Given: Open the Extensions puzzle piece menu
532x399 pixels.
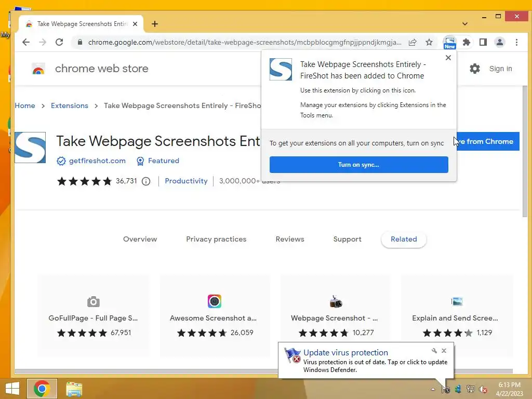Looking at the screenshot, I should [467, 42].
